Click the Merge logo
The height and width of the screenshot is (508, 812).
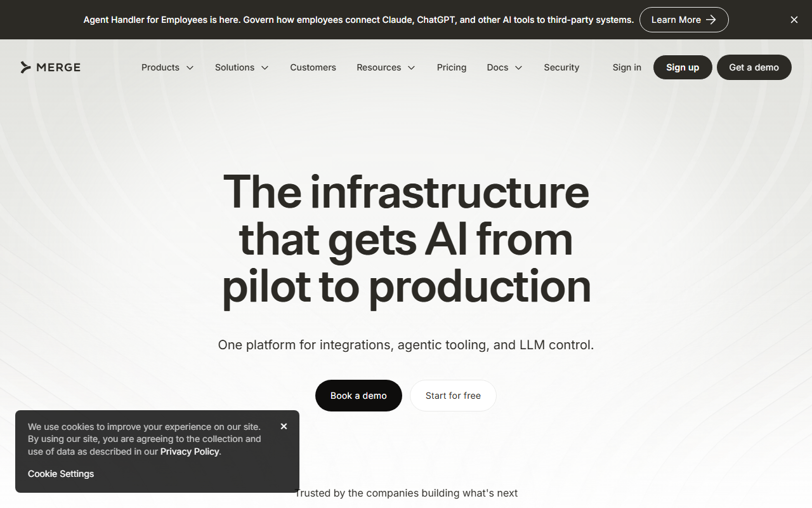click(50, 67)
